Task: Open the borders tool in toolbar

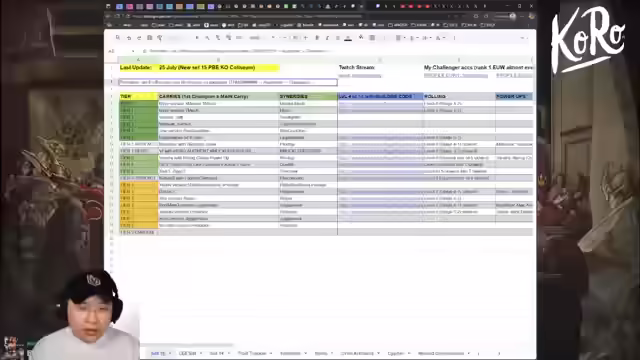Action: click(x=372, y=38)
